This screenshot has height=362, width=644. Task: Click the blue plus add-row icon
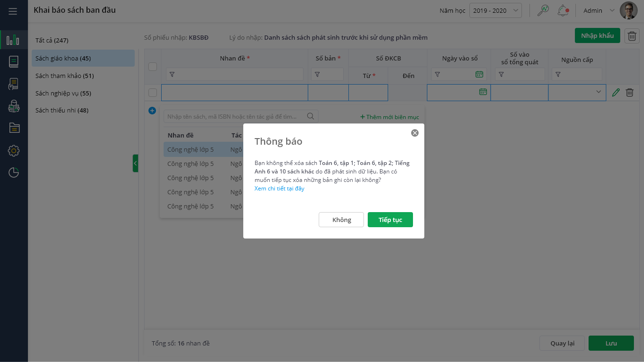click(x=152, y=111)
